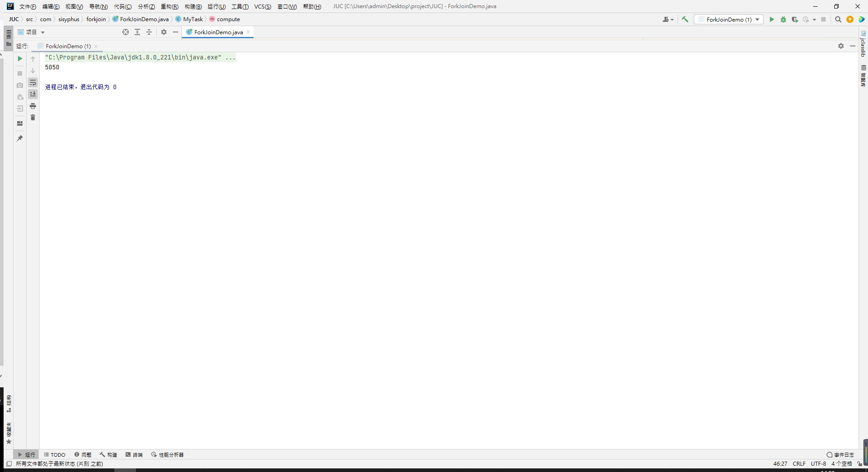868x472 pixels.
Task: Click the locate target crosshair in project toolbar
Action: pyautogui.click(x=126, y=32)
